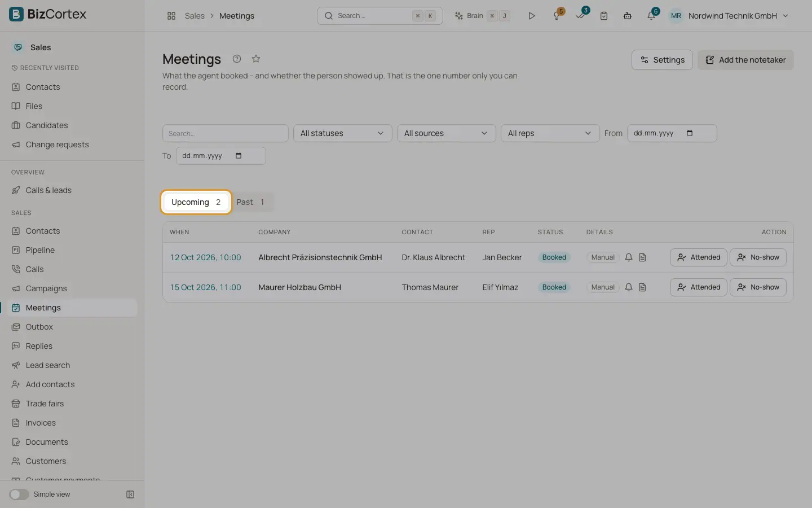Click the BizCortex logo icon
The image size is (812, 508).
coord(16,14)
